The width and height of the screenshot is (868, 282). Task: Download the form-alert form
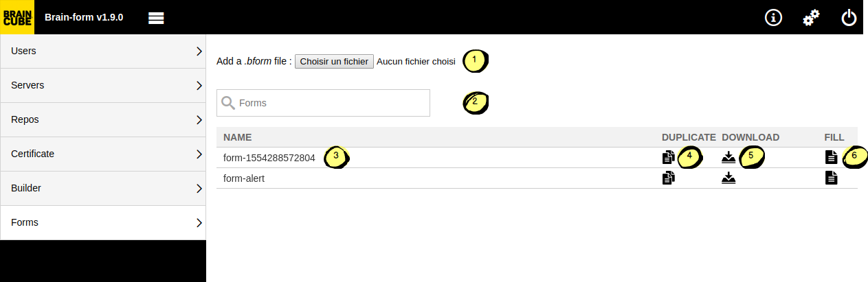tap(728, 178)
